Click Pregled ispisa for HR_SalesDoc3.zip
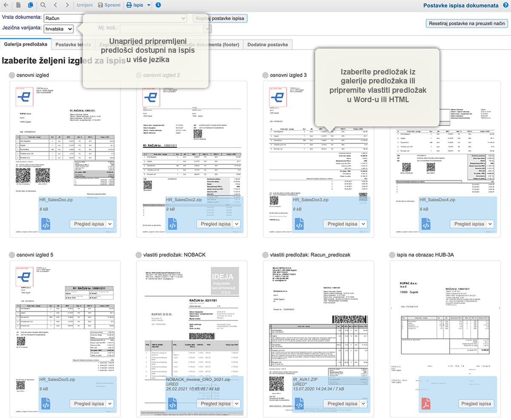 pyautogui.click(x=342, y=224)
